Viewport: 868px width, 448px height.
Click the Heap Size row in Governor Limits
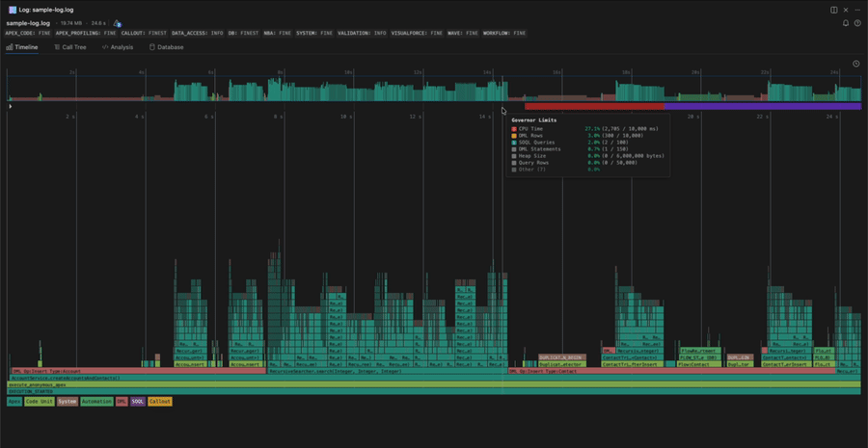tap(588, 156)
